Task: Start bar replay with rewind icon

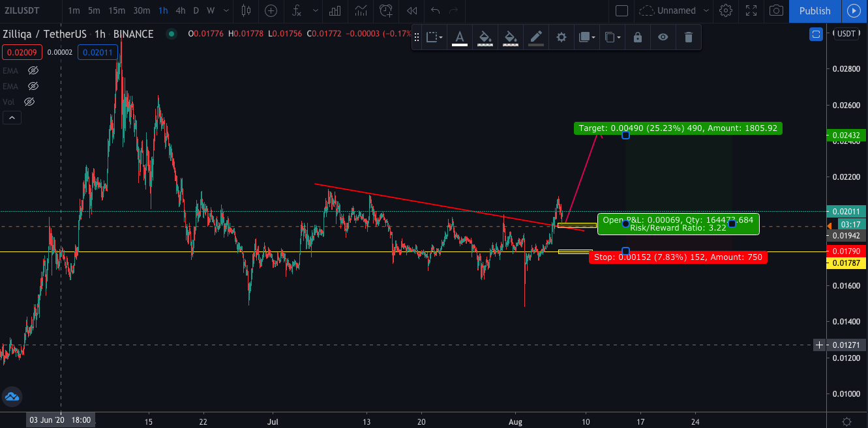Action: pos(412,10)
